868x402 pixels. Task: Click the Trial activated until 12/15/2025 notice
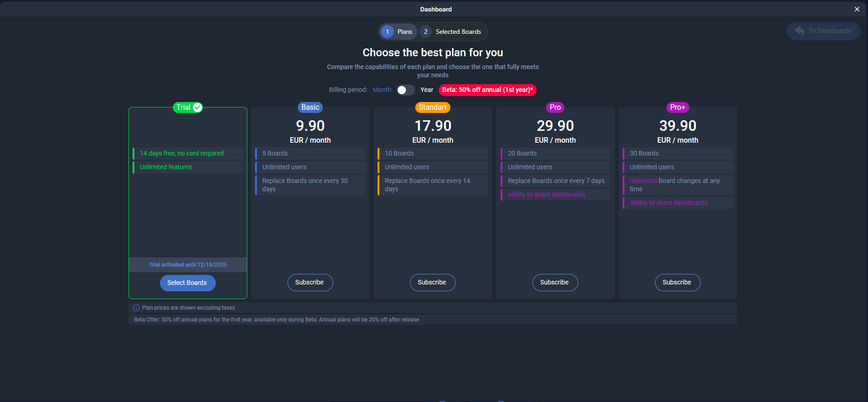pos(188,265)
